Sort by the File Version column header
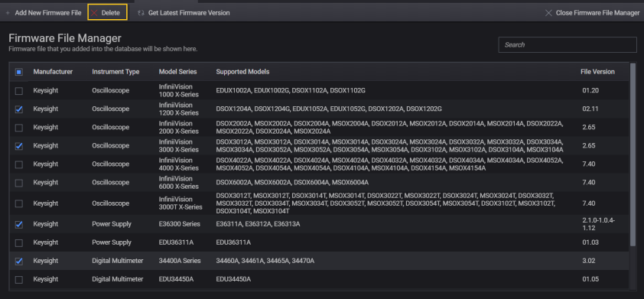Viewport: 644px width, 299px height. click(x=597, y=71)
